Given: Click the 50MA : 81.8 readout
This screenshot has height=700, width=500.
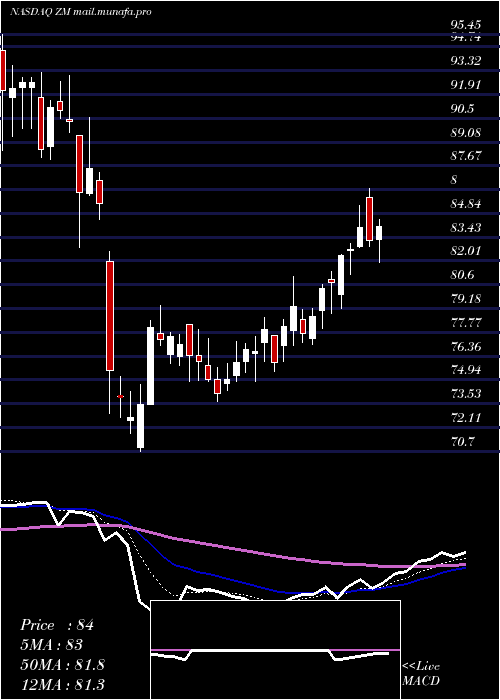Looking at the screenshot, I should 62,665.
